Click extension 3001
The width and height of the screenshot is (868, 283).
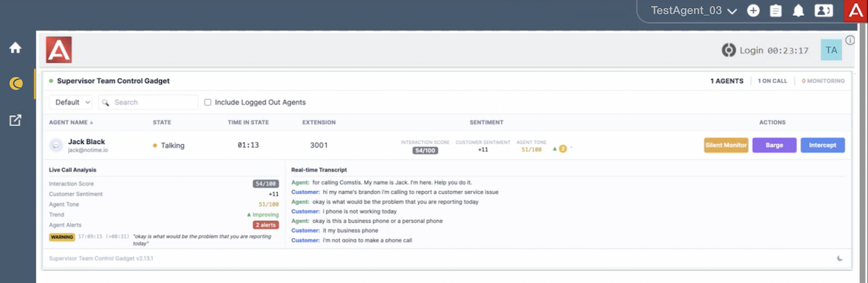pos(319,145)
